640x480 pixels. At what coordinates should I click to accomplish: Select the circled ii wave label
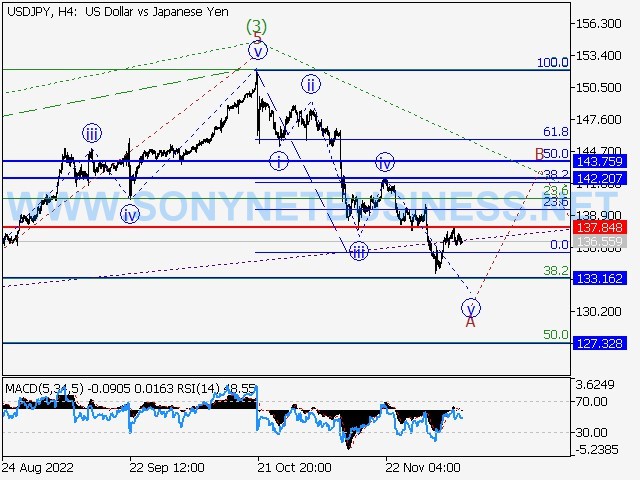[311, 84]
